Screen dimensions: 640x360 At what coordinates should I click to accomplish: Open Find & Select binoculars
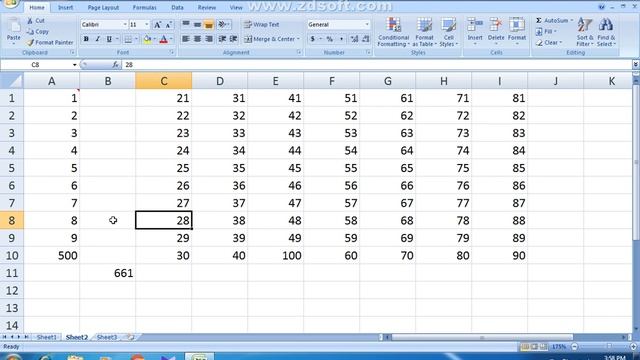(x=606, y=32)
